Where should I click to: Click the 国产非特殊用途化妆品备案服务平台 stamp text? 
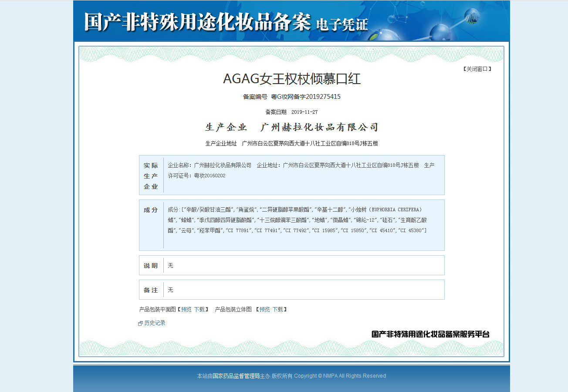pyautogui.click(x=431, y=334)
